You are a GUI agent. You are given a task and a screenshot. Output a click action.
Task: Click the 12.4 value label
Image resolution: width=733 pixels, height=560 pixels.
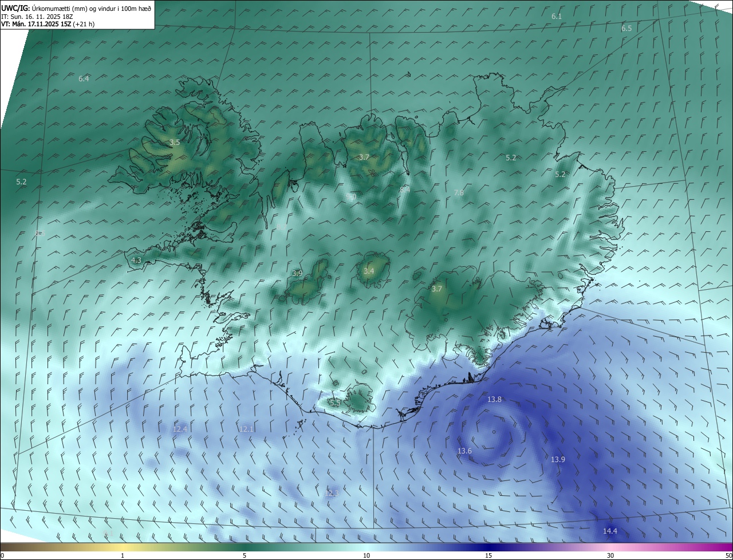pyautogui.click(x=180, y=429)
